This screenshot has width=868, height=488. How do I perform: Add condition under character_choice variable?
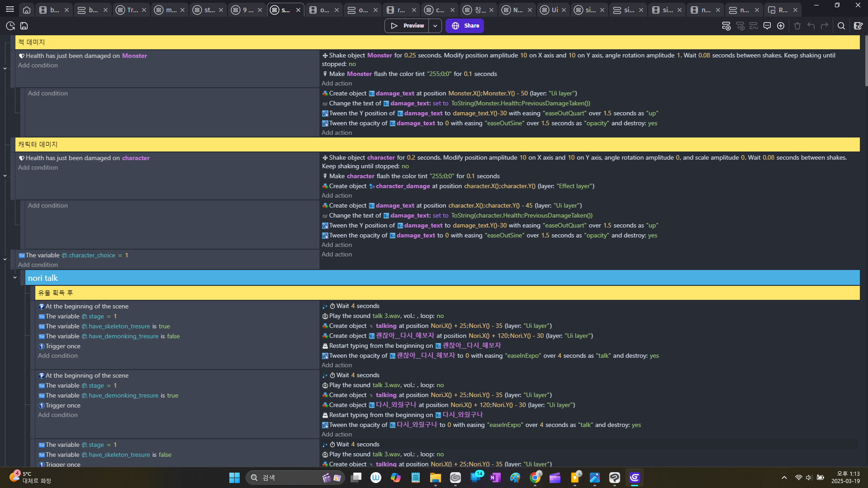tap(38, 265)
